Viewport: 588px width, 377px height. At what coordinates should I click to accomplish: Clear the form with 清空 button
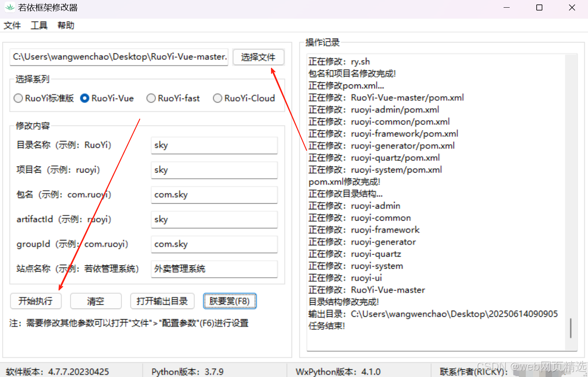[x=96, y=301]
